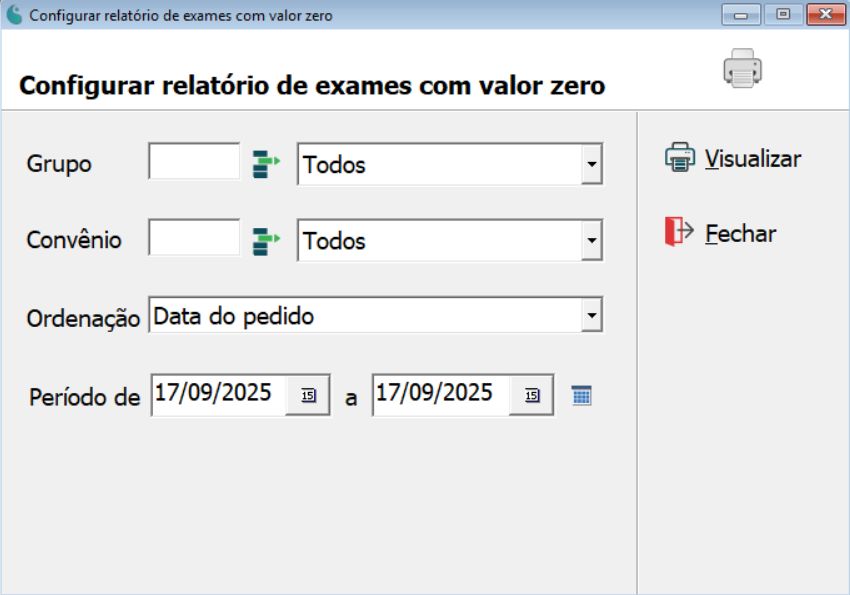Click the blue calendar icon beside the period
Screen dimensions: 850x595
pos(583,395)
